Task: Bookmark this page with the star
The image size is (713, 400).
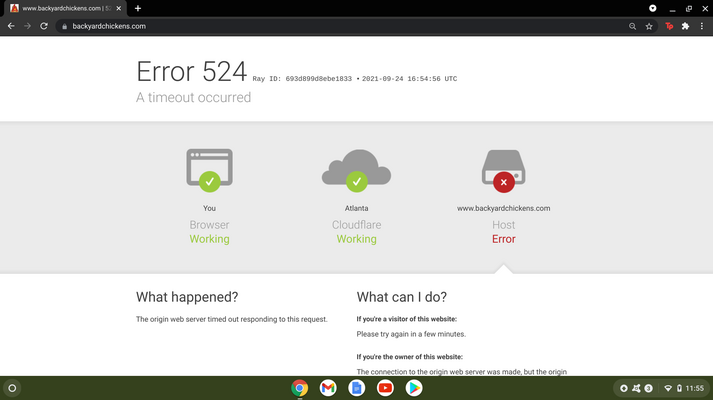Action: (649, 26)
